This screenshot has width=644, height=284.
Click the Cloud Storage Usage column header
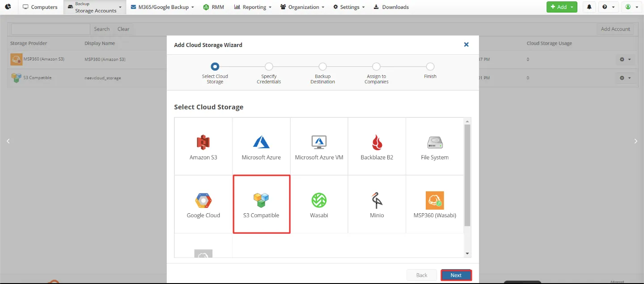(549, 43)
